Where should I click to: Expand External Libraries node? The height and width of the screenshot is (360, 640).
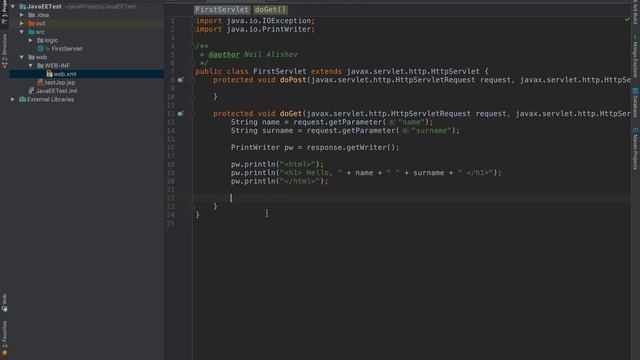(x=13, y=99)
